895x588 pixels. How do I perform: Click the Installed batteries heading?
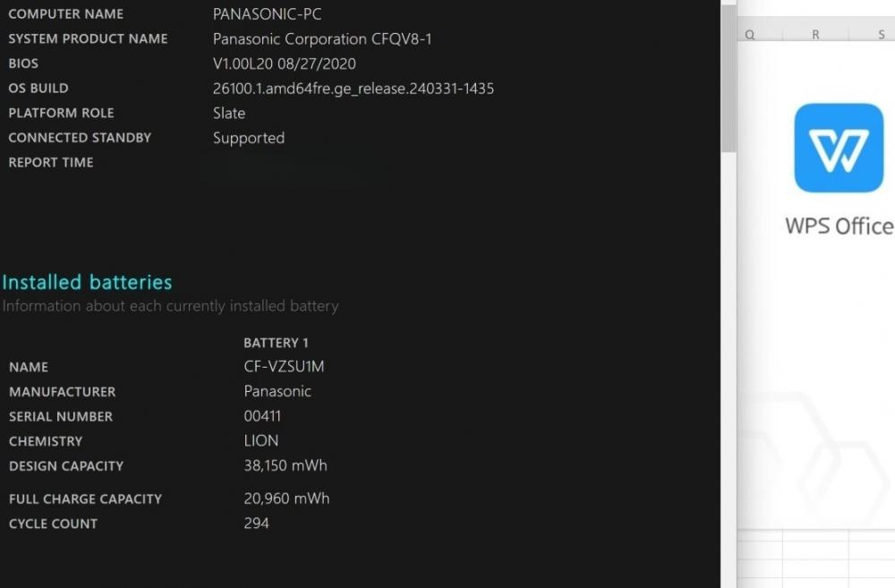(x=87, y=282)
